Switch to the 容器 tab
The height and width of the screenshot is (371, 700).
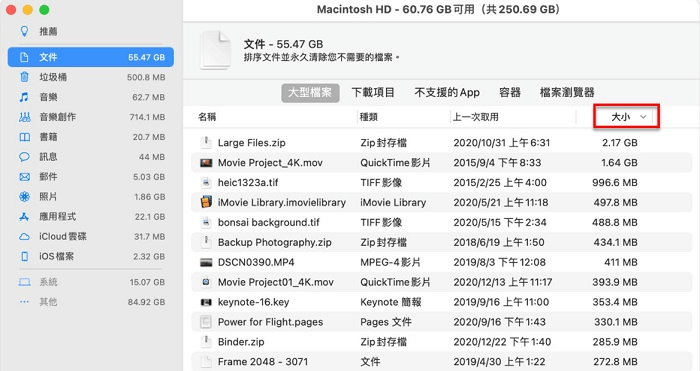coord(510,92)
